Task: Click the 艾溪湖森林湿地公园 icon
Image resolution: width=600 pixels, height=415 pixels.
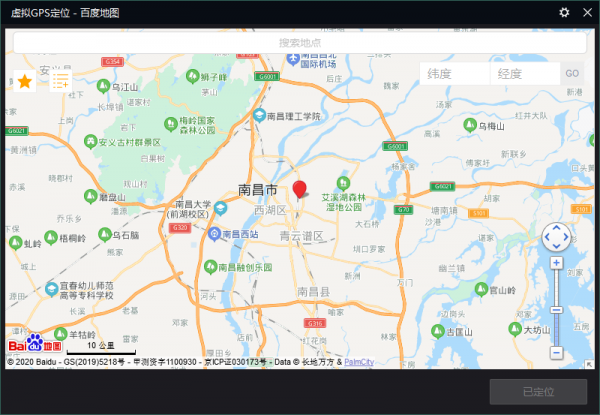Action: pos(343,183)
